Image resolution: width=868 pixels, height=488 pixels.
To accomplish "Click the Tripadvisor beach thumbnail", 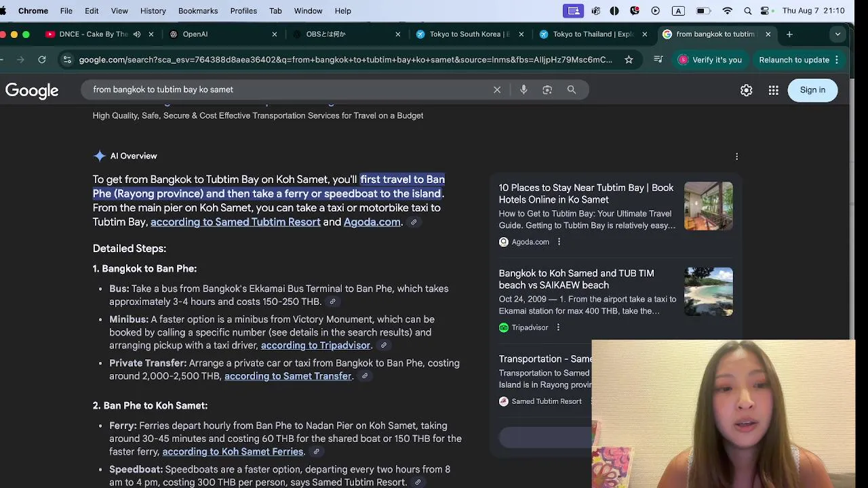I will click(709, 291).
